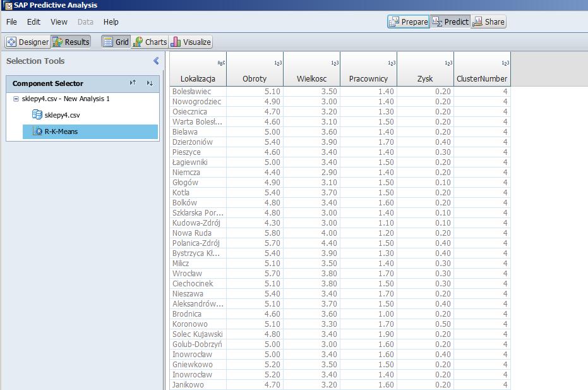The image size is (588, 390).
Task: Click the Component Selector sort ascending icon
Action: coord(133,83)
